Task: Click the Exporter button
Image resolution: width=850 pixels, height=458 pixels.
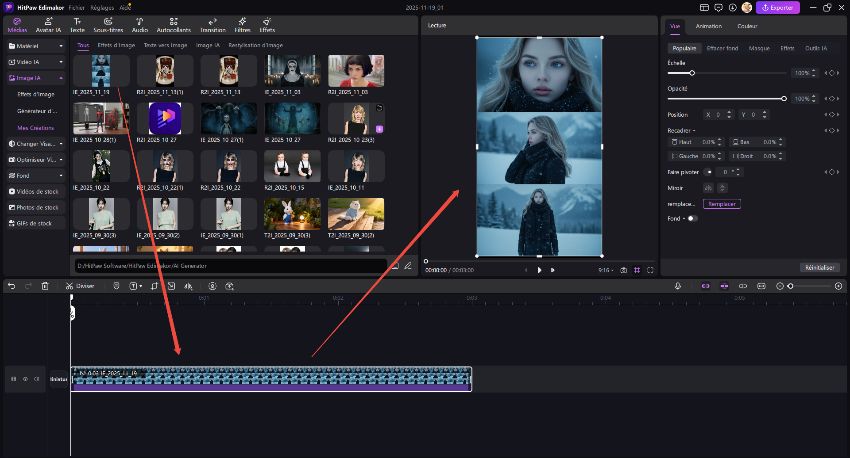Action: [779, 7]
